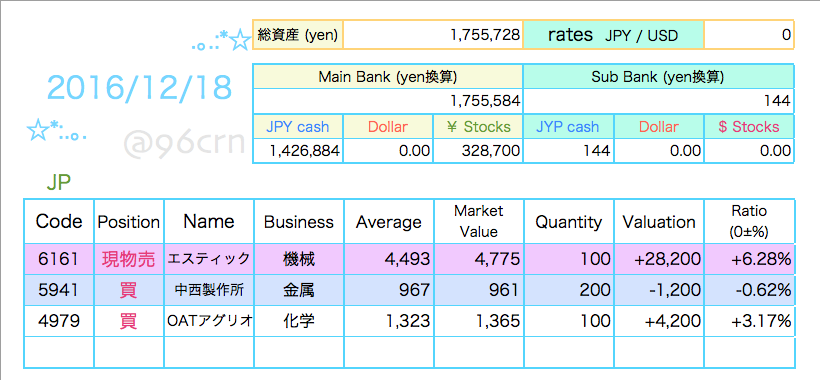
Task: Click the Sub Bank header cell
Action: click(x=658, y=77)
